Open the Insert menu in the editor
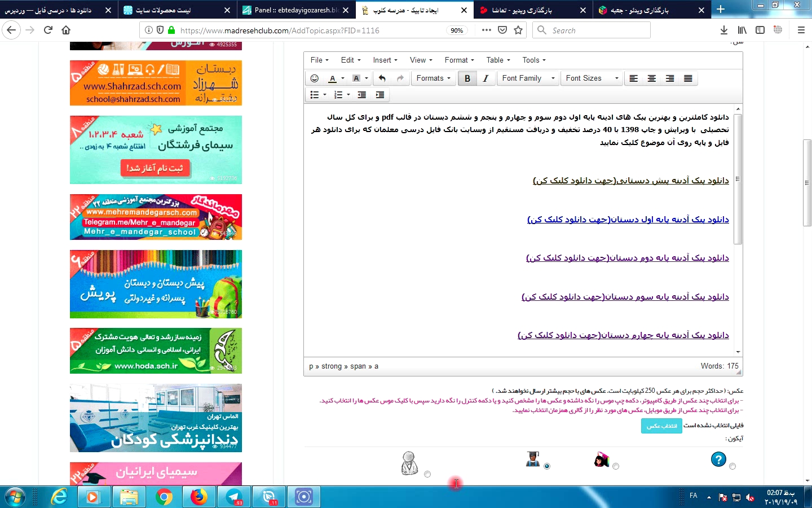 (x=385, y=60)
